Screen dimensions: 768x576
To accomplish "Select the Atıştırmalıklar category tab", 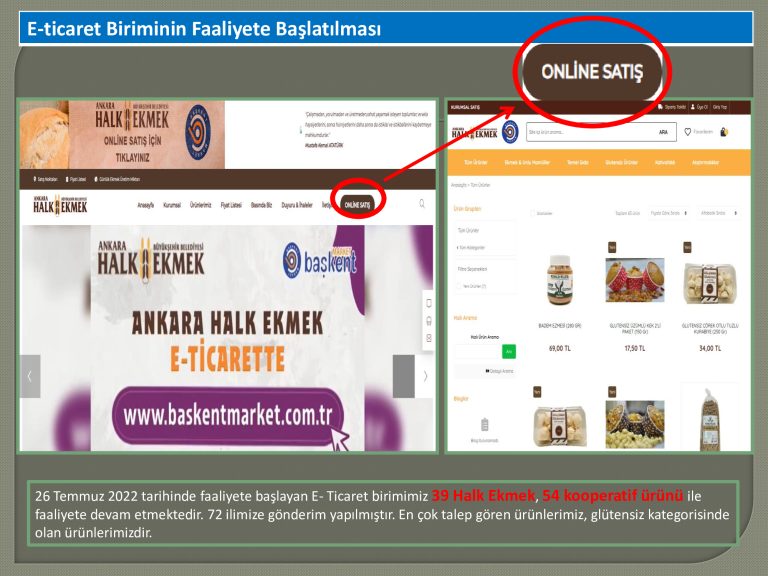I will (705, 162).
